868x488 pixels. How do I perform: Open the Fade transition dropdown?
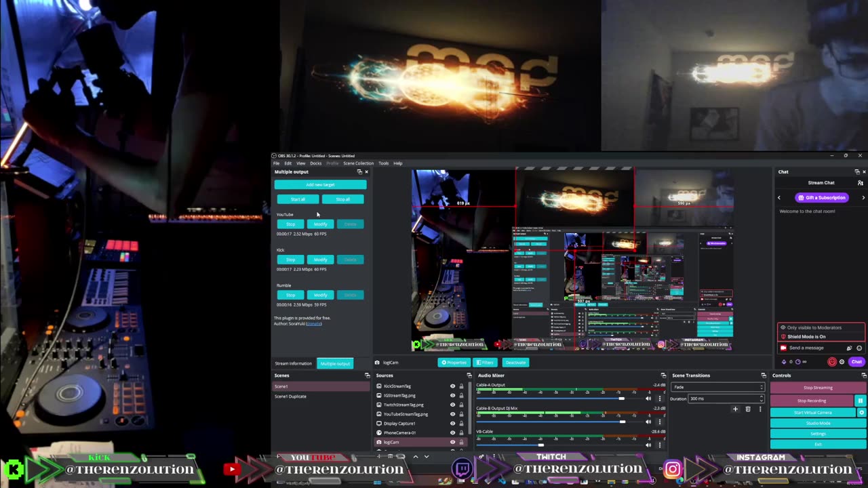coord(717,387)
